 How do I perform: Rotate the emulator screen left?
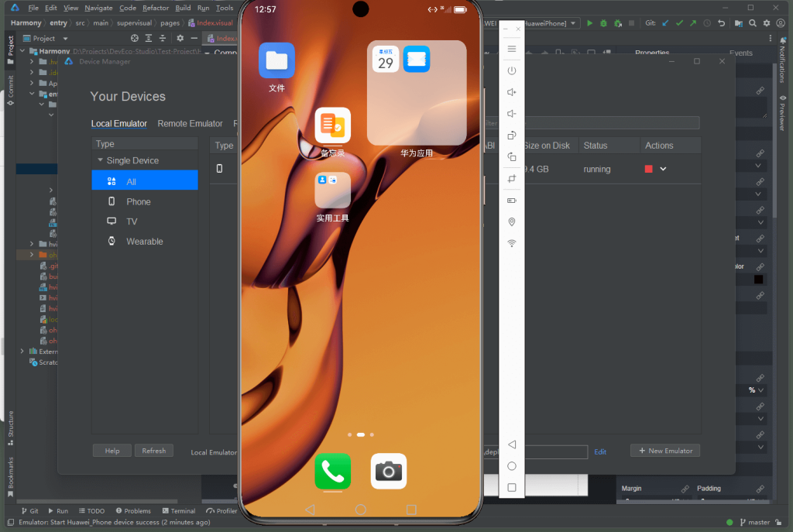(512, 136)
